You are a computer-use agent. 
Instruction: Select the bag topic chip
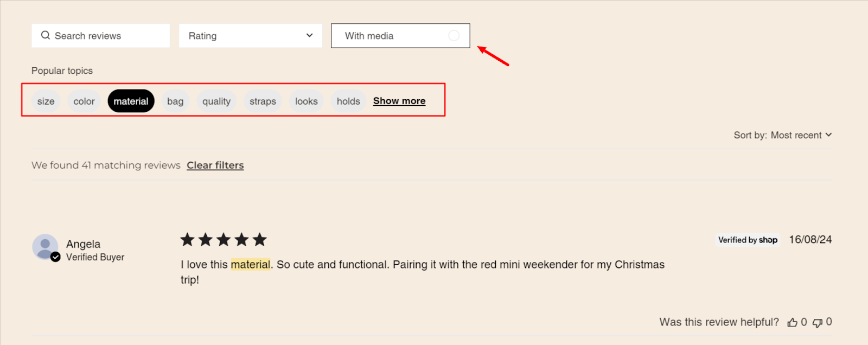point(175,101)
